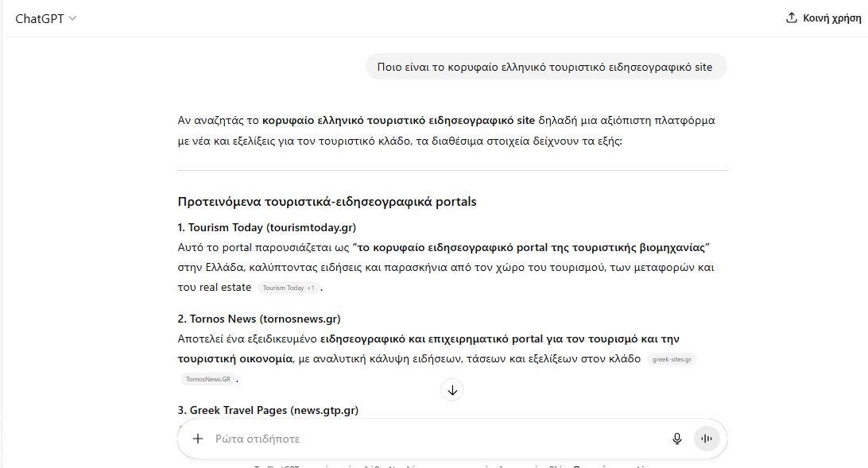
Task: Click the 1. Tourism Today (tourismtoday.gr) heading
Action: point(267,227)
